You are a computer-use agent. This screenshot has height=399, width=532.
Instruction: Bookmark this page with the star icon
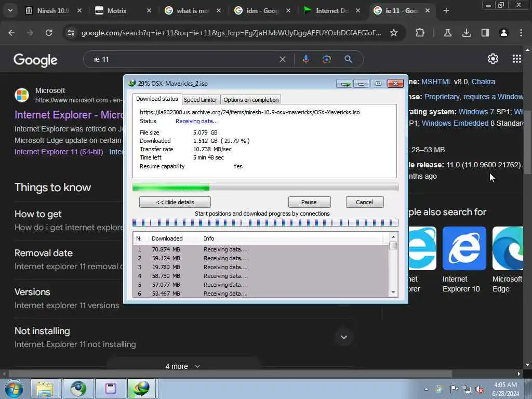point(394,33)
